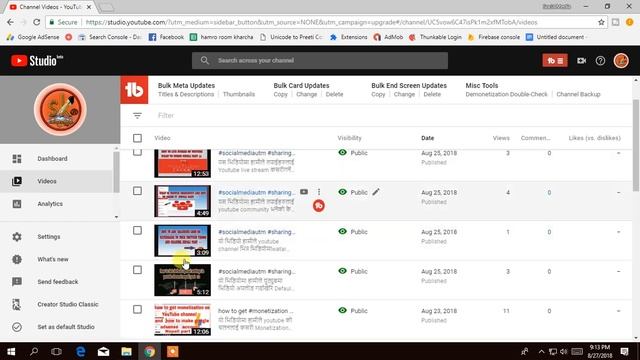Open the Facebook bookmark
Image resolution: width=640 pixels, height=360 pixels.
coord(166,37)
